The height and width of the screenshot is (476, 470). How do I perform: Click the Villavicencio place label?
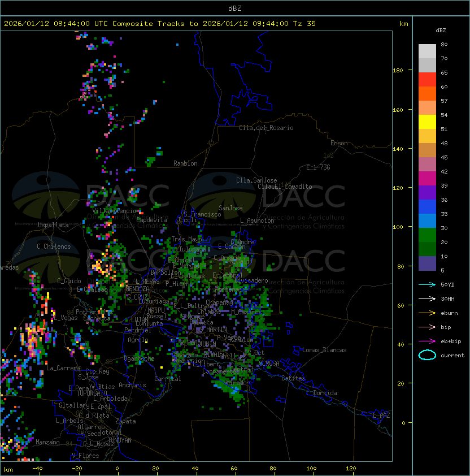click(x=114, y=211)
